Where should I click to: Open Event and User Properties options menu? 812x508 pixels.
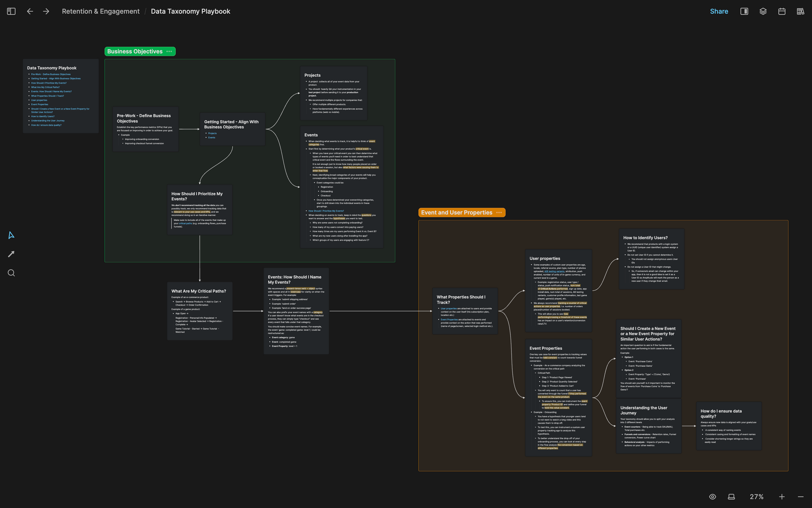click(499, 213)
